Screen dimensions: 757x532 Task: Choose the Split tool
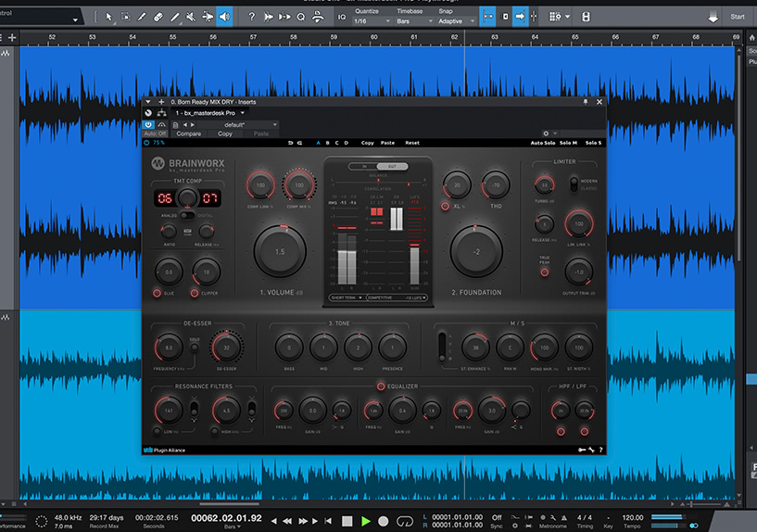(142, 17)
